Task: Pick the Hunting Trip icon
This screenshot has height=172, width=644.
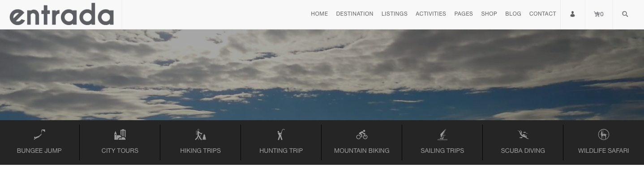Action: click(281, 134)
